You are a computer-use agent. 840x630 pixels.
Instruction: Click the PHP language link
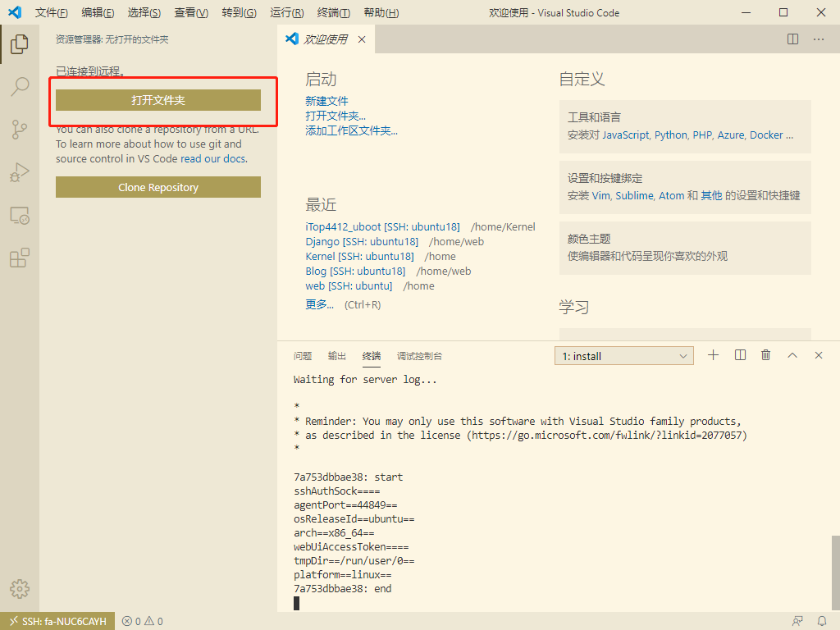pyautogui.click(x=702, y=135)
